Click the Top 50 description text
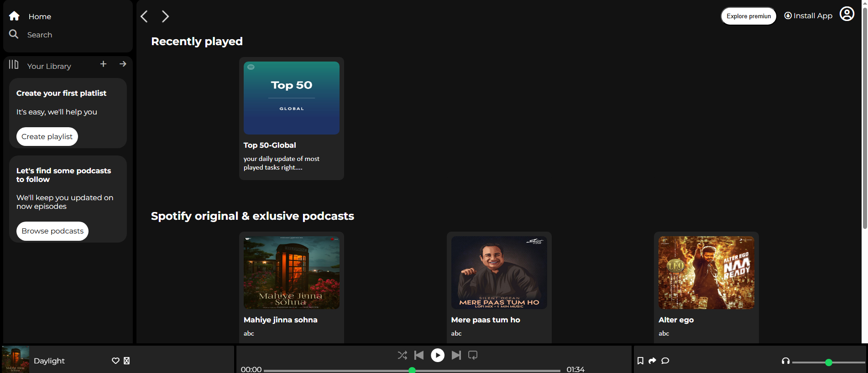 281,163
